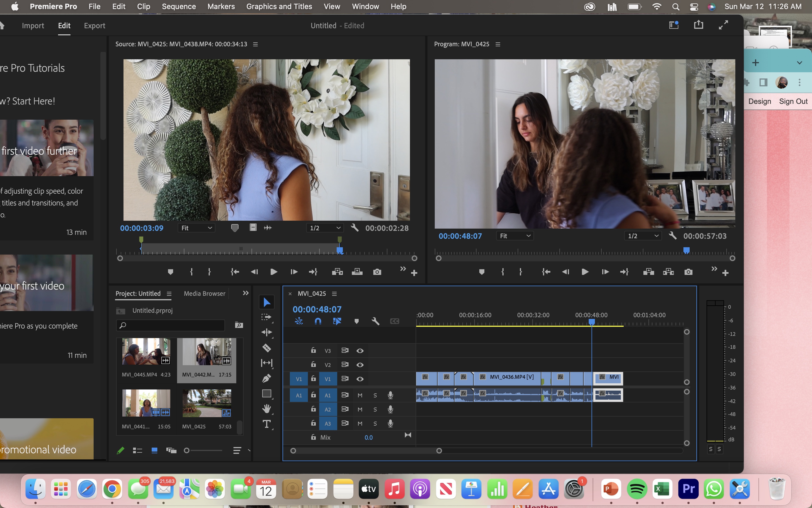Click Program monitor Export Frame camera icon
Image resolution: width=812 pixels, height=508 pixels.
[x=688, y=272]
